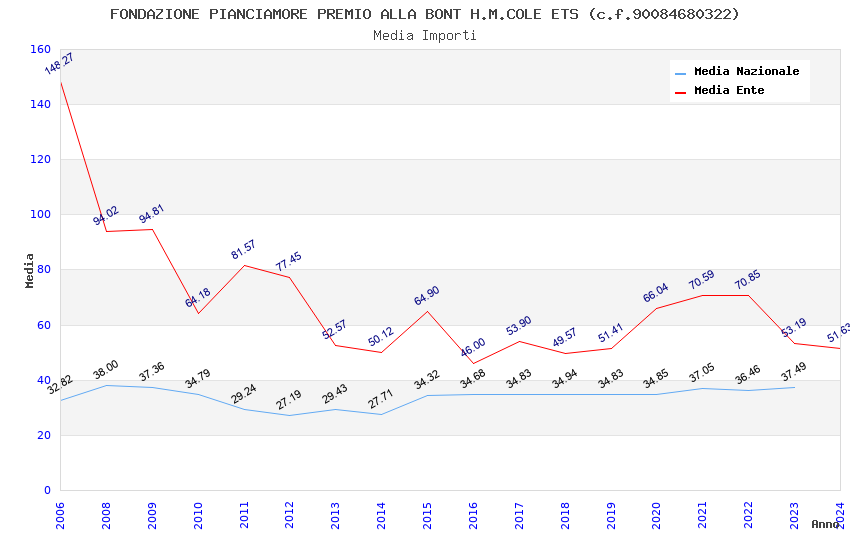Click the 70.59 data label
Screen dimensions: 850x550
[702, 280]
